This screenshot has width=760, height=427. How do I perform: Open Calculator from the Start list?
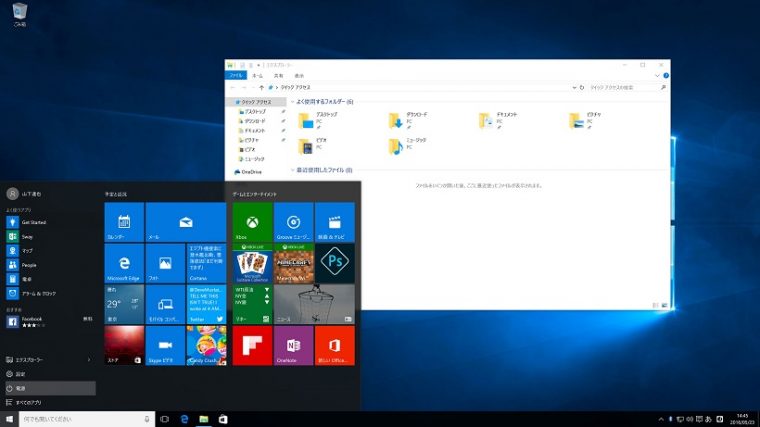pos(50,279)
